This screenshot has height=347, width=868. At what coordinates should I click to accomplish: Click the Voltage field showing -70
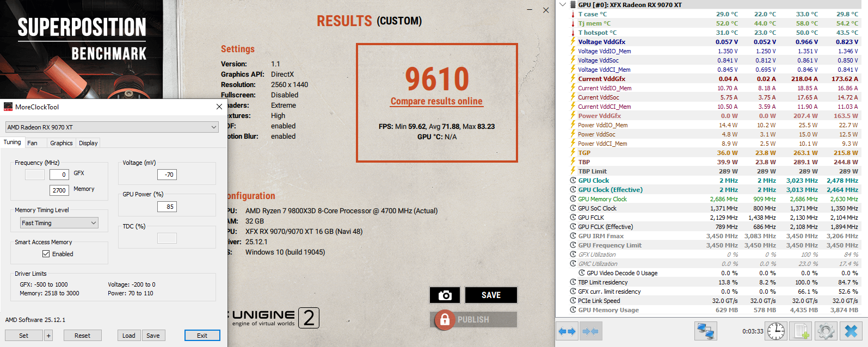click(167, 175)
